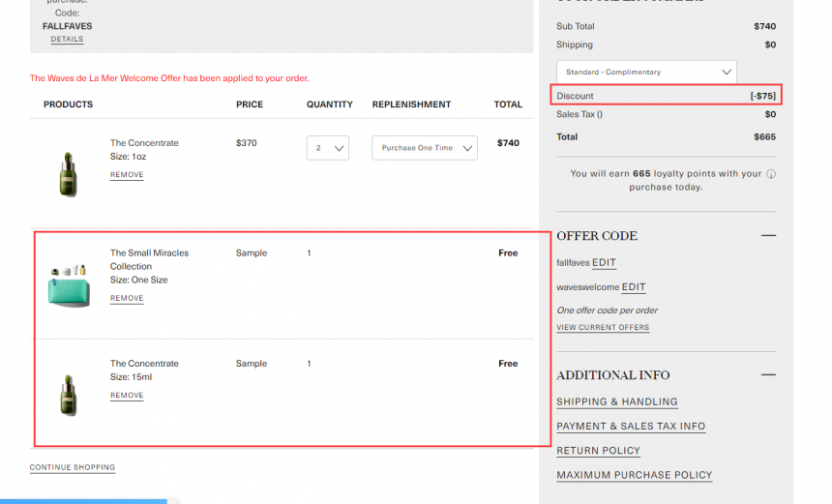Image resolution: width=832 pixels, height=504 pixels.
Task: Remove The Small Miracles Collection sample
Action: click(127, 298)
